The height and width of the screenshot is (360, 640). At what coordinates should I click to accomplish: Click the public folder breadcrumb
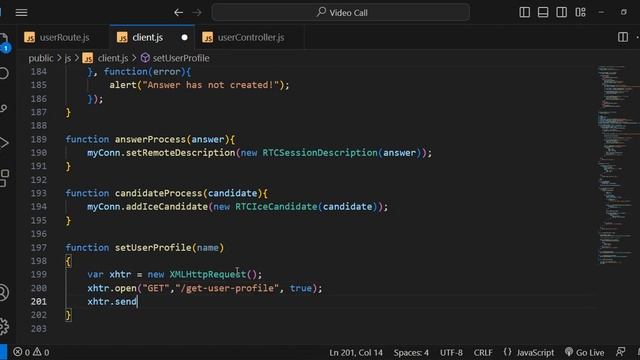pyautogui.click(x=41, y=58)
